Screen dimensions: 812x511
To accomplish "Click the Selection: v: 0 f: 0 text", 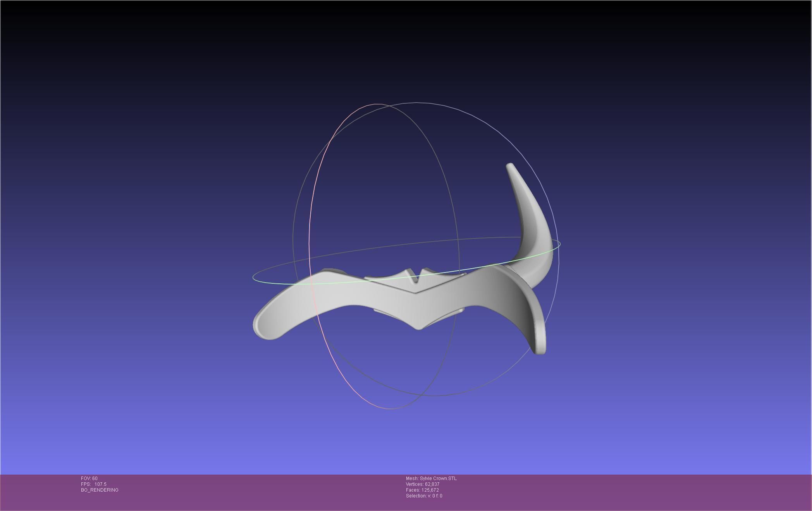I will tap(424, 496).
